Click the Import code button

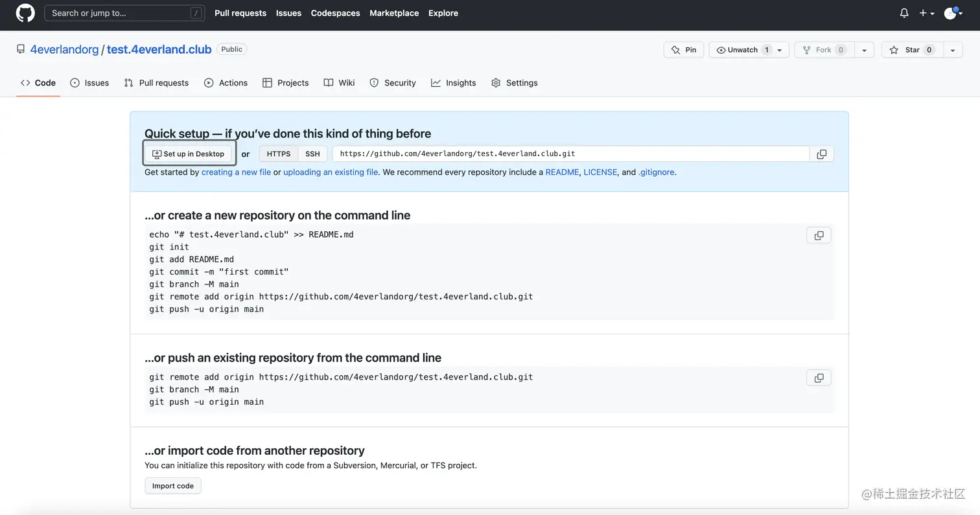(173, 486)
